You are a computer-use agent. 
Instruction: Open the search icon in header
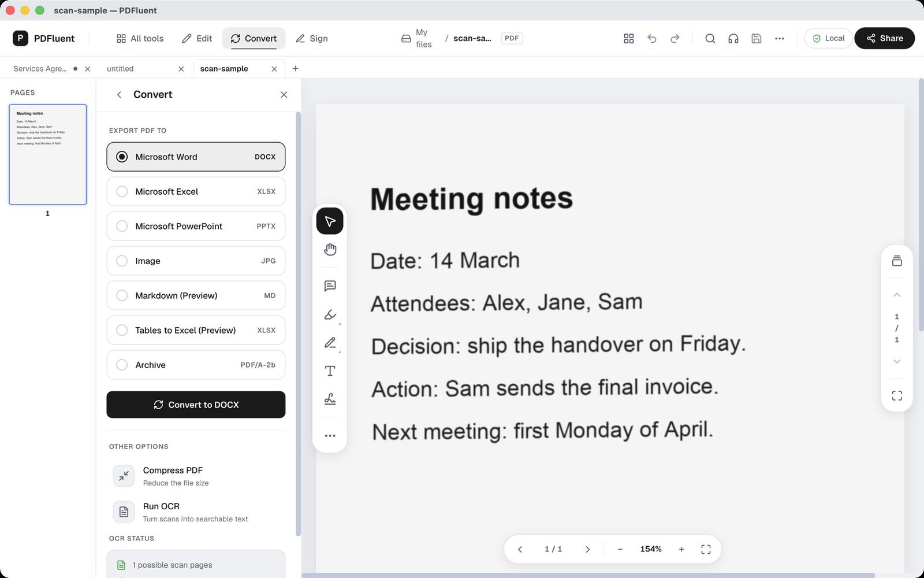click(x=710, y=38)
